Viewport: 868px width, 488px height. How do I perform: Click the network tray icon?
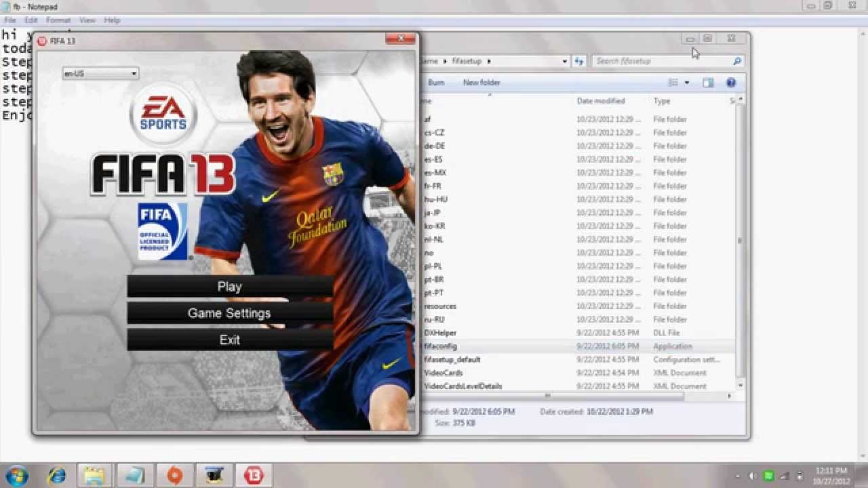[785, 476]
